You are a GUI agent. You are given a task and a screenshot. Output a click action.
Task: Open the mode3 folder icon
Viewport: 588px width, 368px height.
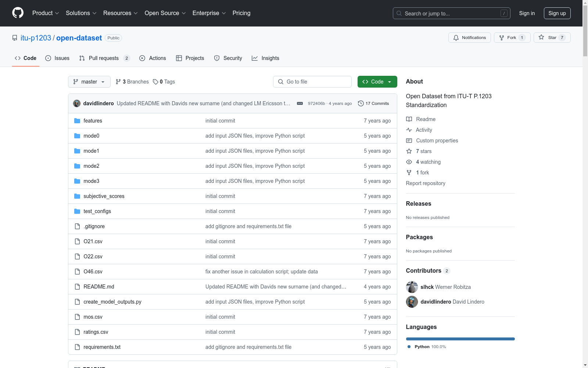tap(77, 181)
